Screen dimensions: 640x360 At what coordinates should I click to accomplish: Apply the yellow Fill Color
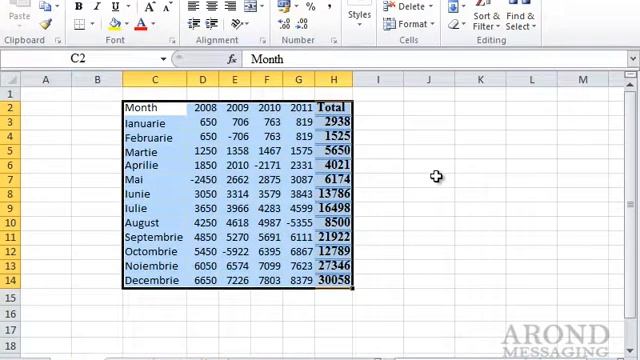click(x=115, y=24)
